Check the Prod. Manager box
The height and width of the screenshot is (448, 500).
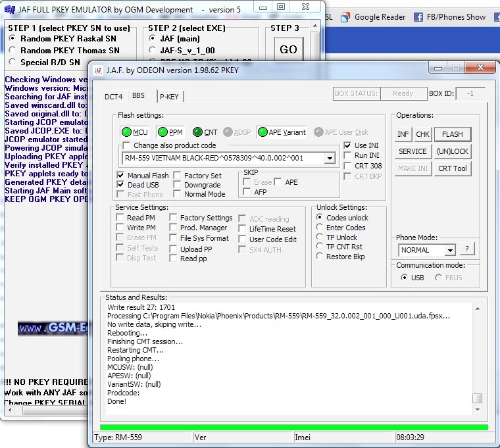[173, 228]
